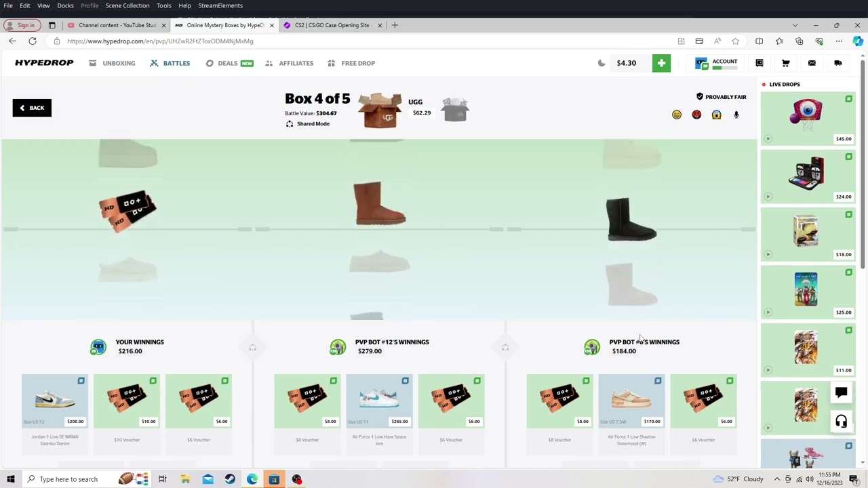Open the $24.00 live drop item
This screenshot has width=868, height=488.
tap(808, 176)
